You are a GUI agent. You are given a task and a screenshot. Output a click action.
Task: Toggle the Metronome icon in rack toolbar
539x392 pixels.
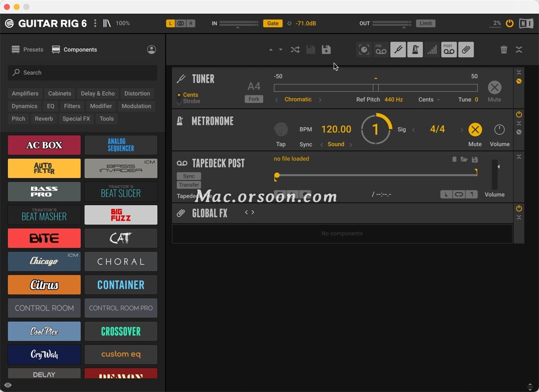coord(415,49)
